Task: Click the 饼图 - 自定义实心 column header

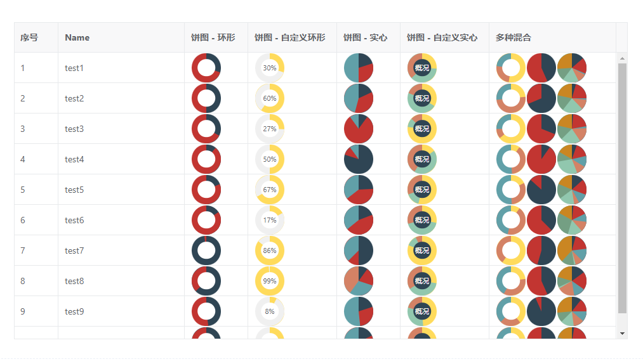Action: click(442, 37)
